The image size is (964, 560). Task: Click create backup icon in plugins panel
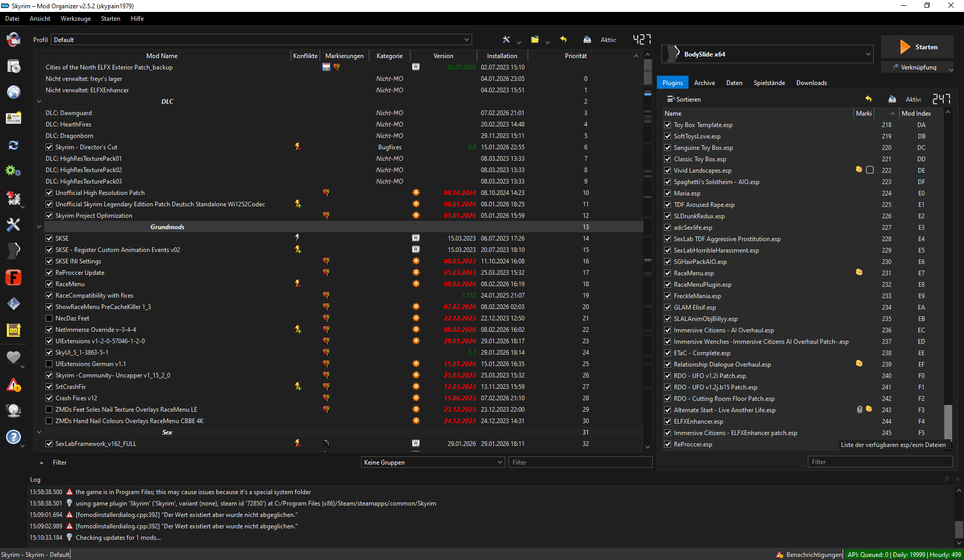pyautogui.click(x=892, y=99)
